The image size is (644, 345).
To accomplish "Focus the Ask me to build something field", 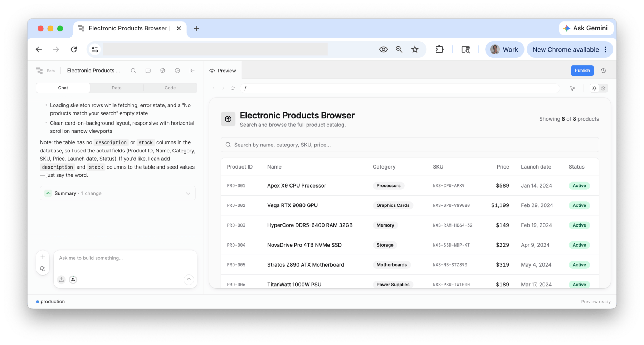I will tap(125, 258).
